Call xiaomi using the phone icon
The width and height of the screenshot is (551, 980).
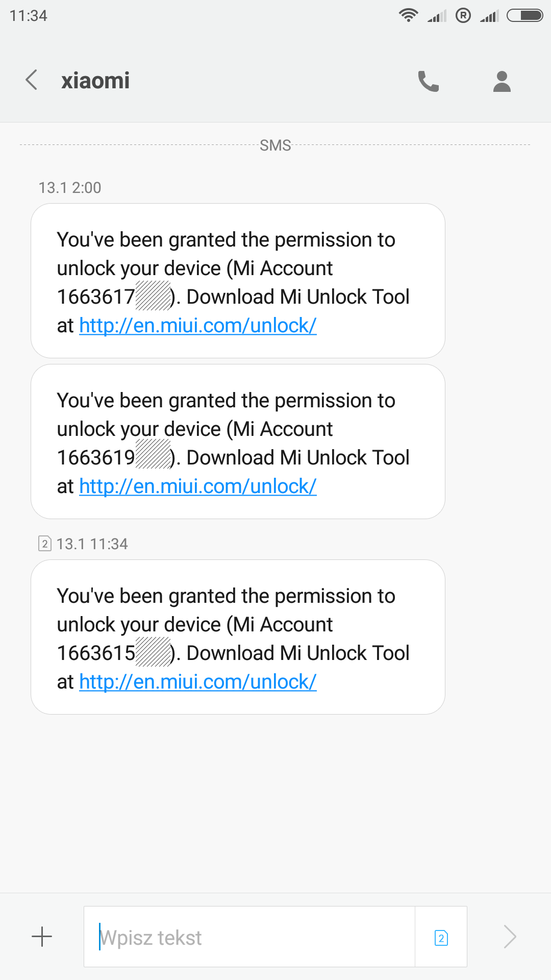click(428, 81)
